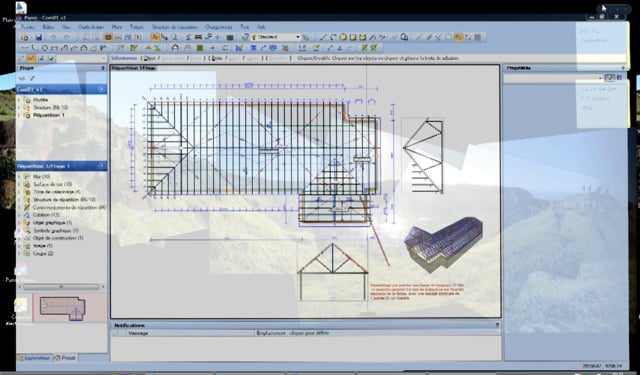
Task: Click the blue floppy-disk Save icon
Action: (38, 38)
